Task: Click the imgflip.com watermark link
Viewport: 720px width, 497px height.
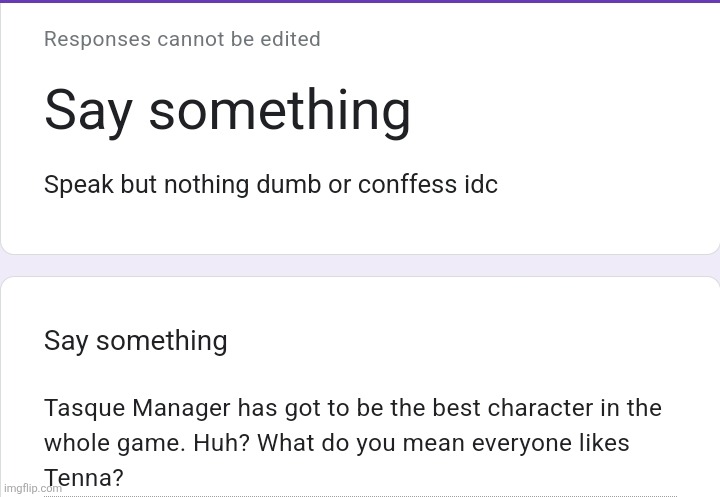Action: (x=32, y=488)
